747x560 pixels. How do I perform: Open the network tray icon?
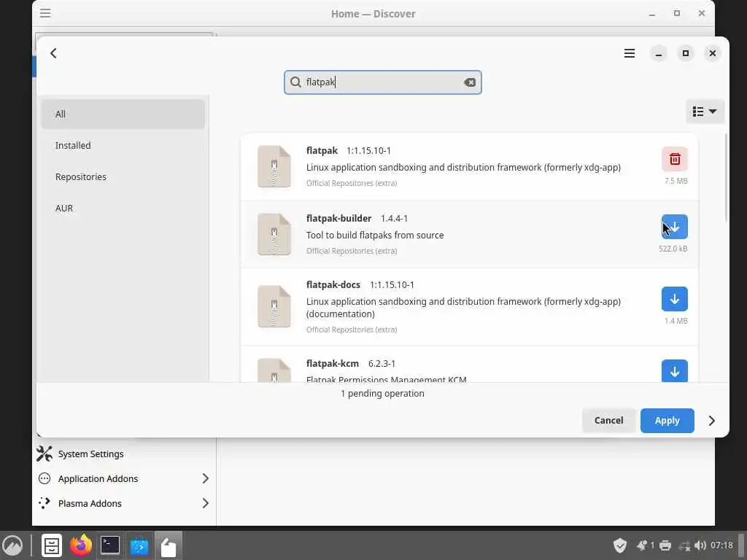(684, 545)
